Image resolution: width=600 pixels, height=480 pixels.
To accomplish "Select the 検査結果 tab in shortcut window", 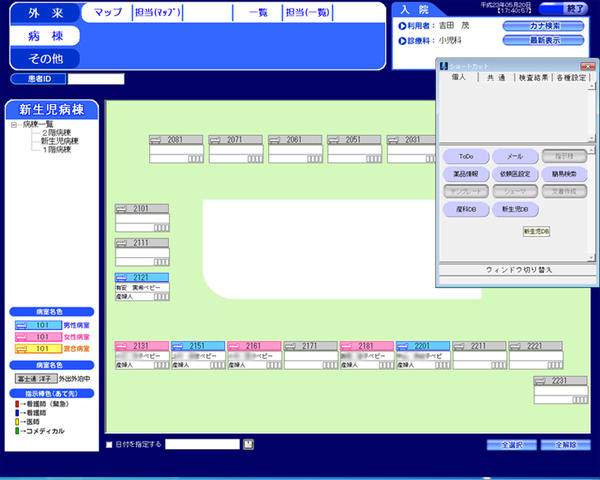I will pyautogui.click(x=533, y=78).
